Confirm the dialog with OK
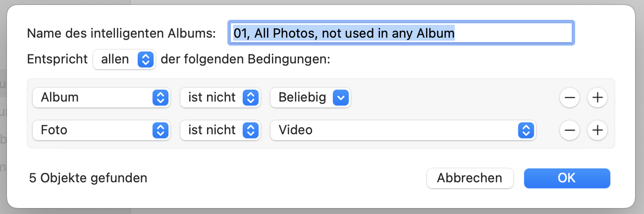The image size is (644, 214). 567,178
